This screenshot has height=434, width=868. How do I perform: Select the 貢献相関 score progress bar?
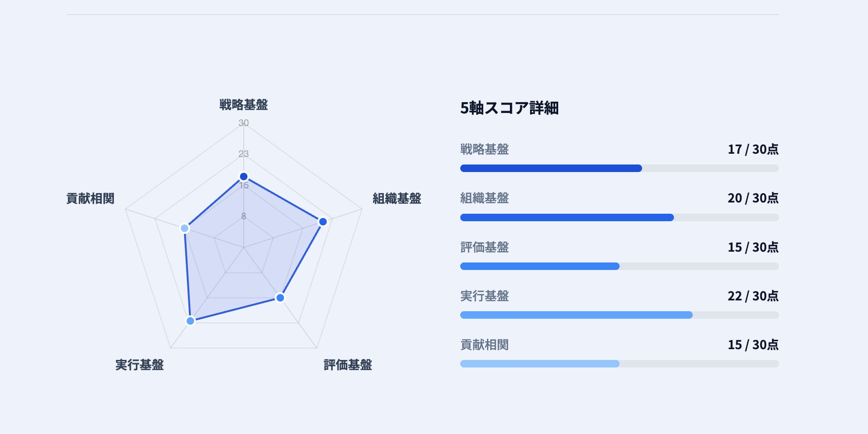point(619,364)
